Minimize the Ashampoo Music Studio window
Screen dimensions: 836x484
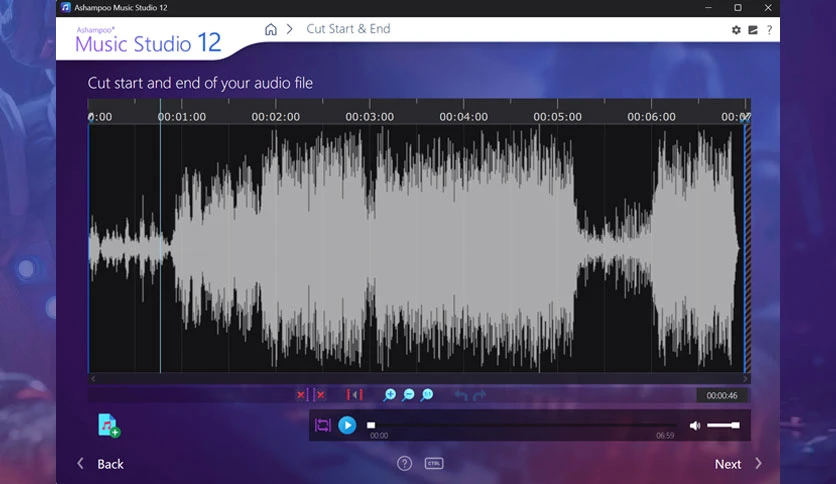tap(708, 7)
